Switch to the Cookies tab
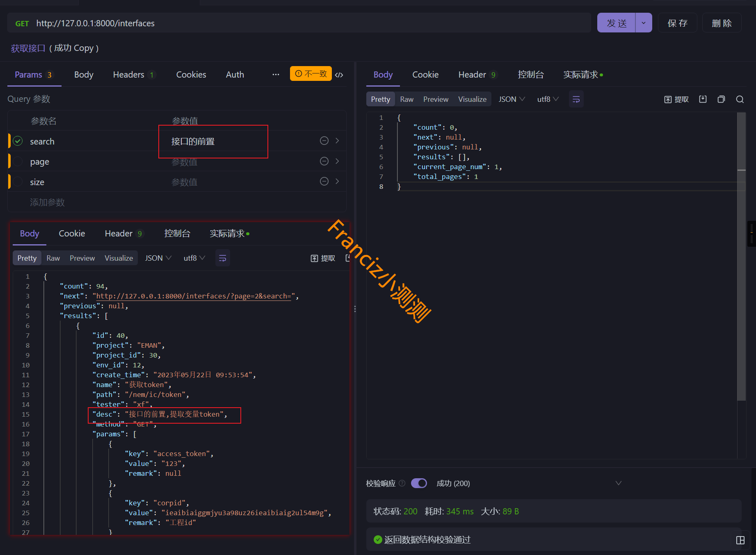756x555 pixels. (x=191, y=75)
